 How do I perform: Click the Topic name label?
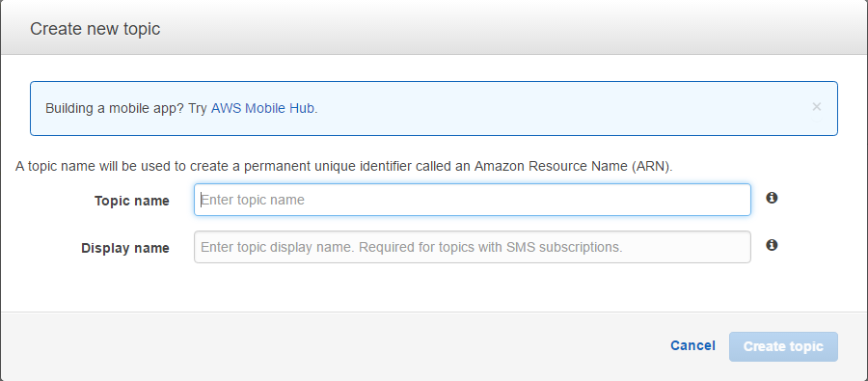pyautogui.click(x=132, y=201)
